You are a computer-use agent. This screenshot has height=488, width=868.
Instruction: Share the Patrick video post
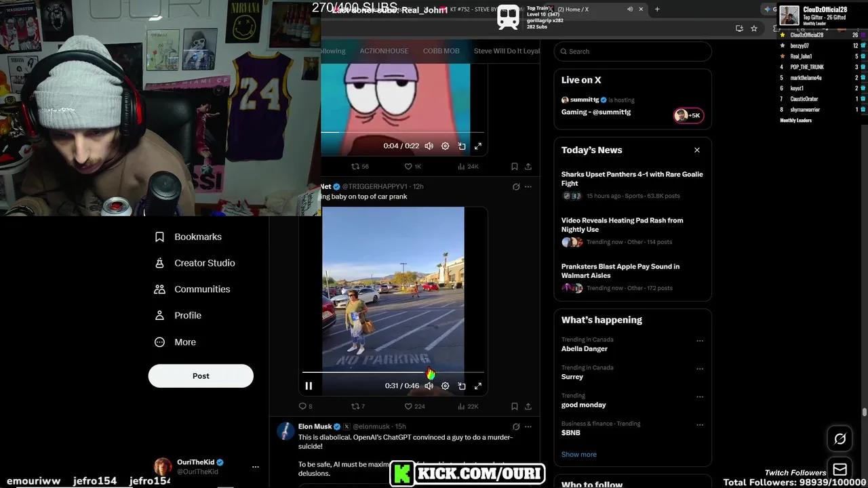click(528, 166)
